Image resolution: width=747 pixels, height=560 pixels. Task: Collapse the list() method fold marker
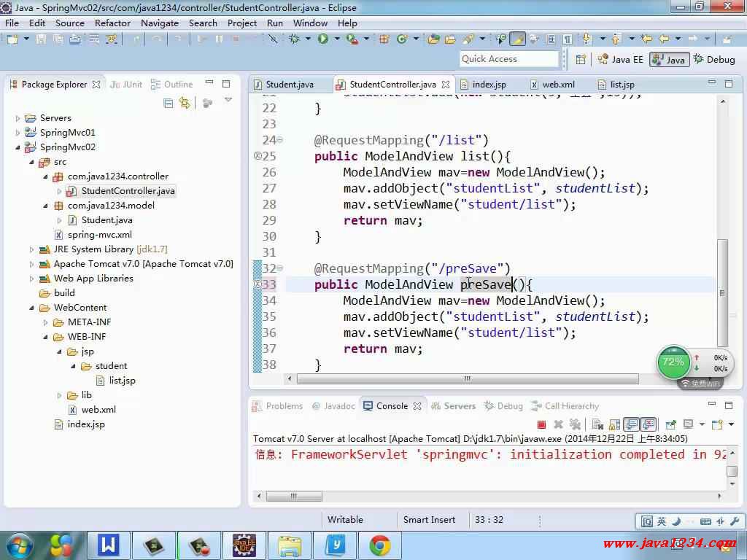279,140
